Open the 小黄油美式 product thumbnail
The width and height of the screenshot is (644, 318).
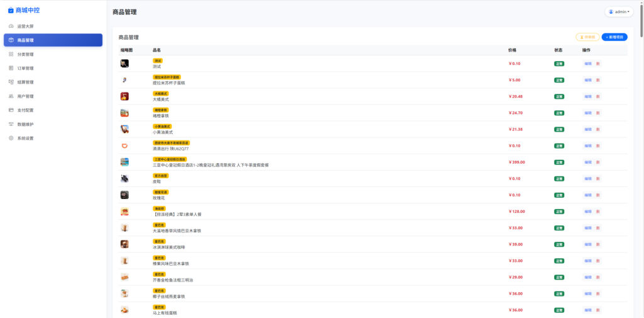(125, 129)
